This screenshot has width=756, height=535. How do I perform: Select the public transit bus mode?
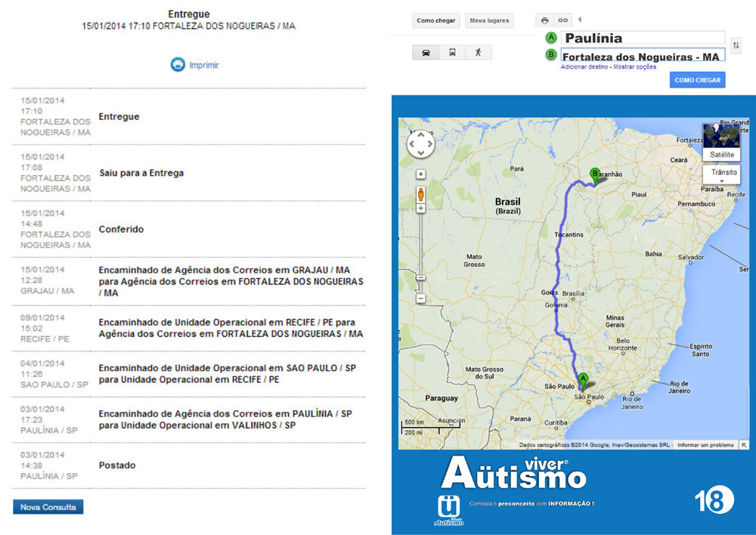[452, 53]
